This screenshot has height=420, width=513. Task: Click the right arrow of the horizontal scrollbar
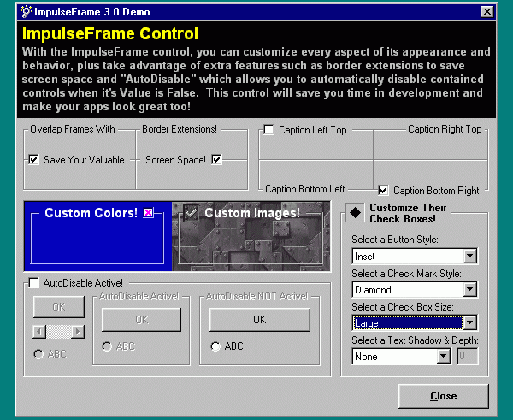pos(78,332)
